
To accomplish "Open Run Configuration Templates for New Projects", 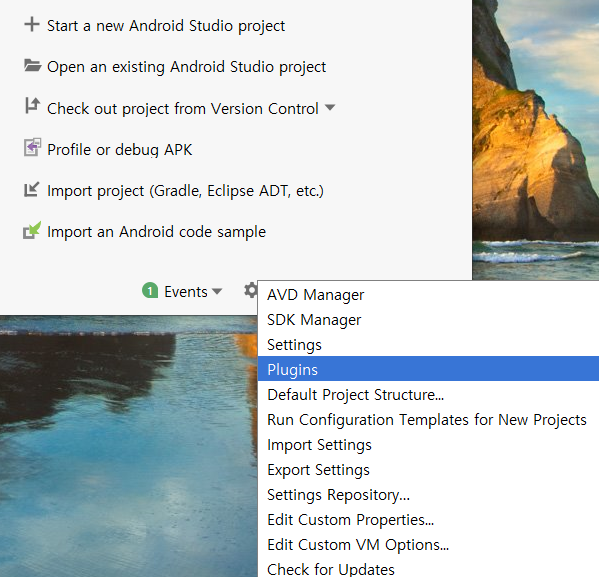I will (x=428, y=420).
